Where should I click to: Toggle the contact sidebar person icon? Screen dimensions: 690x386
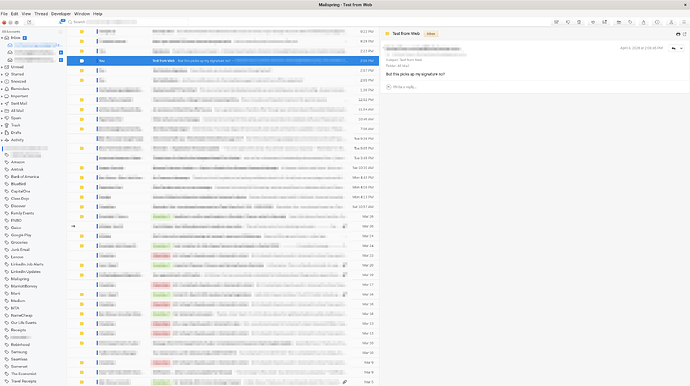671,22
